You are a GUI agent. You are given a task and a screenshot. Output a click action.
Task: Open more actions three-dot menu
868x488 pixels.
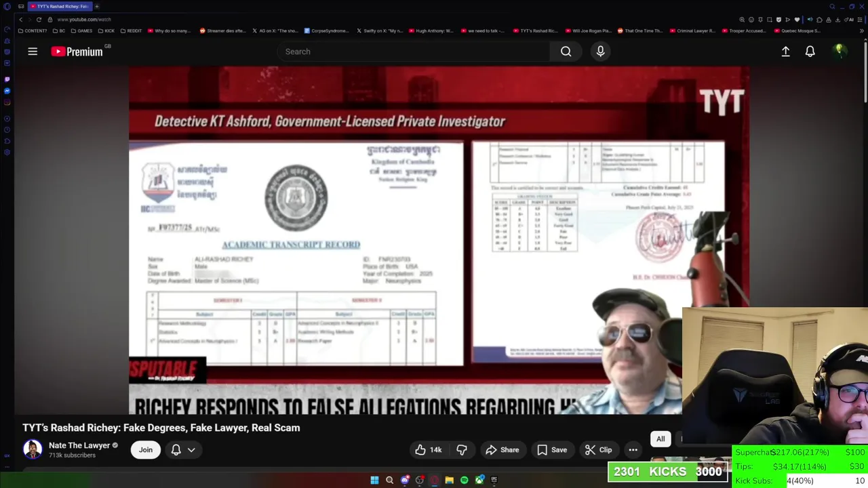point(633,450)
